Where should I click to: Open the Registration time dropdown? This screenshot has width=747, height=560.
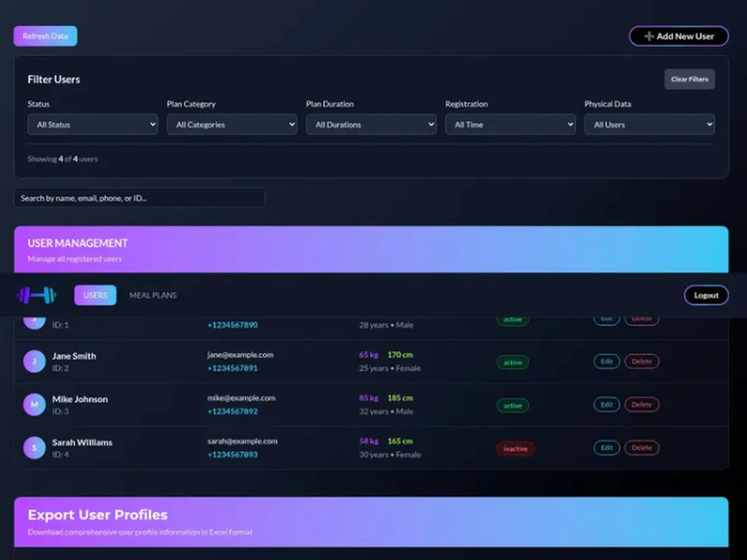tap(510, 124)
